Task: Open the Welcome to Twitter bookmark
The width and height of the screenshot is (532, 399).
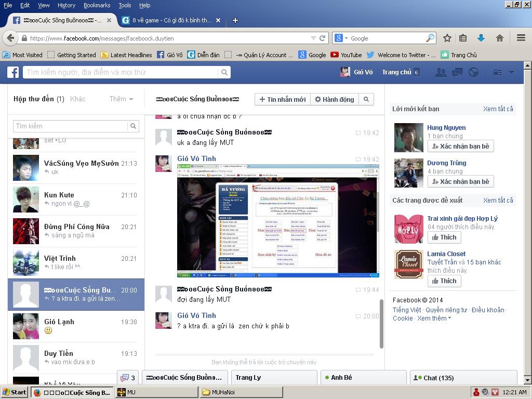Action: pyautogui.click(x=401, y=55)
